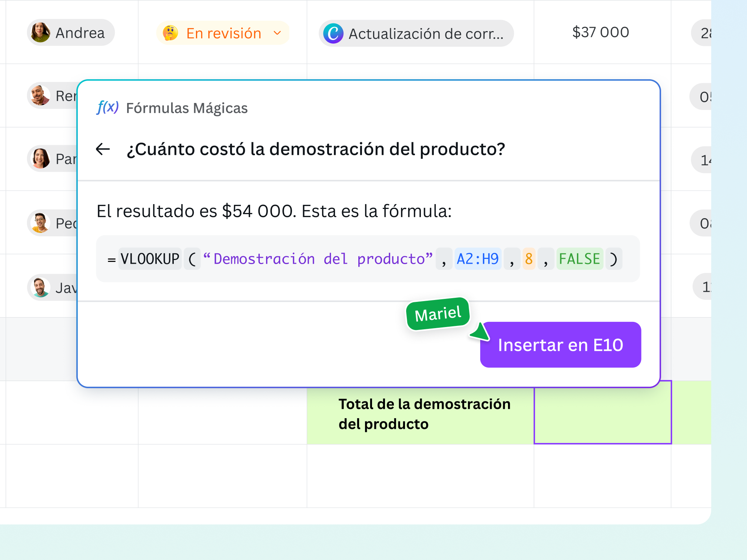Toggle the FALSE argument in the formula
The width and height of the screenshot is (747, 560).
pyautogui.click(x=580, y=259)
